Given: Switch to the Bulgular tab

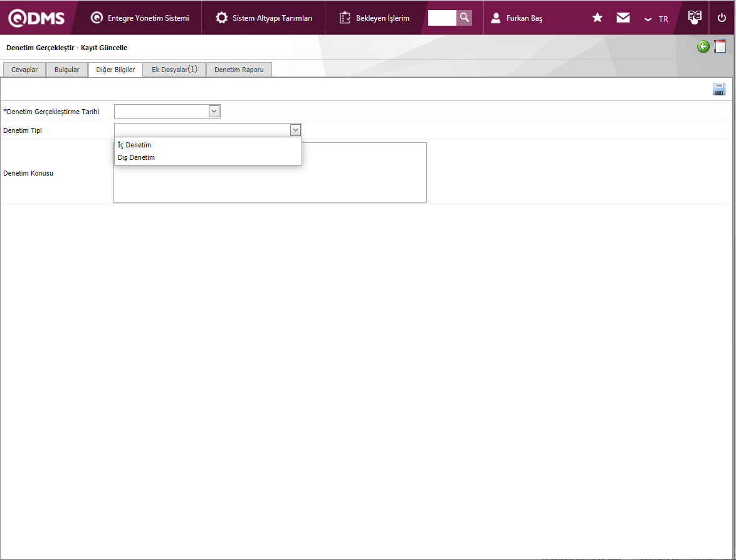Looking at the screenshot, I should click(x=67, y=70).
